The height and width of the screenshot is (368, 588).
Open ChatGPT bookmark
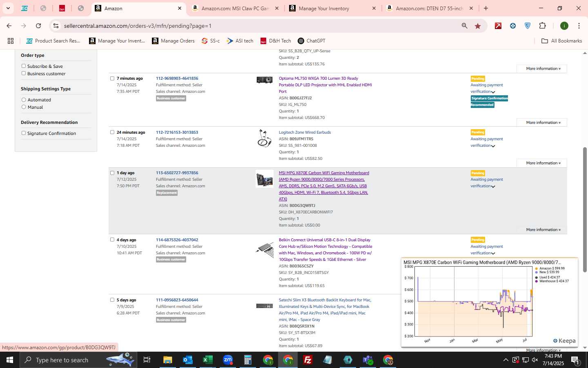(x=312, y=41)
